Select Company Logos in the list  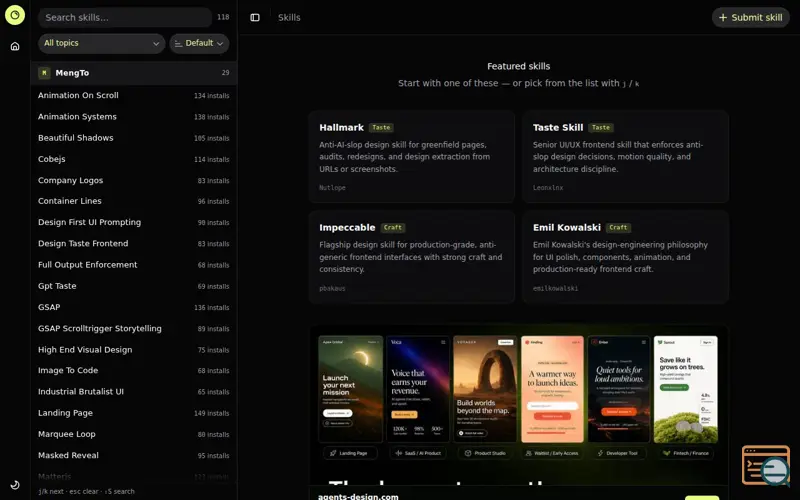pos(134,181)
